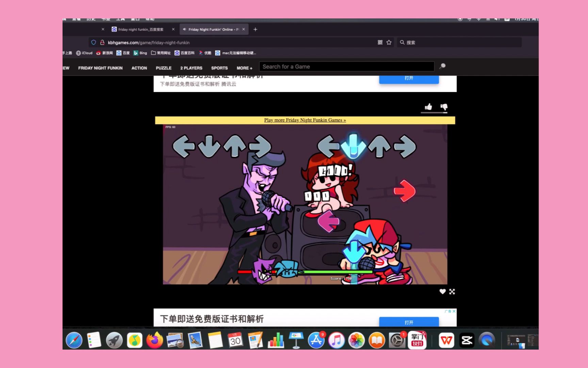This screenshot has height=368, width=588.
Task: Click the Search for a Game field
Action: (x=347, y=66)
